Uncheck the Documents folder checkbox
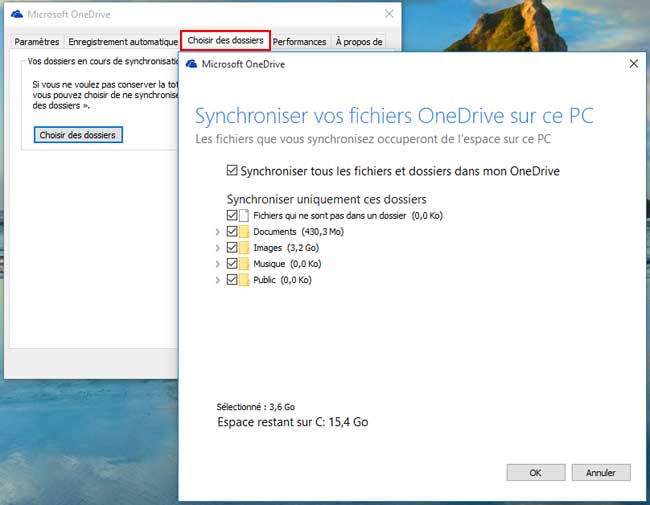Viewport: 650px width, 505px height. coord(232,231)
